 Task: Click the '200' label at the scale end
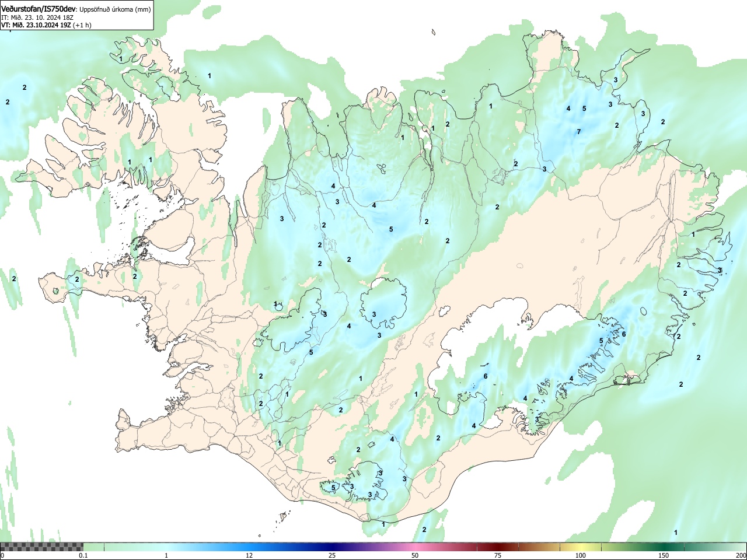741,555
